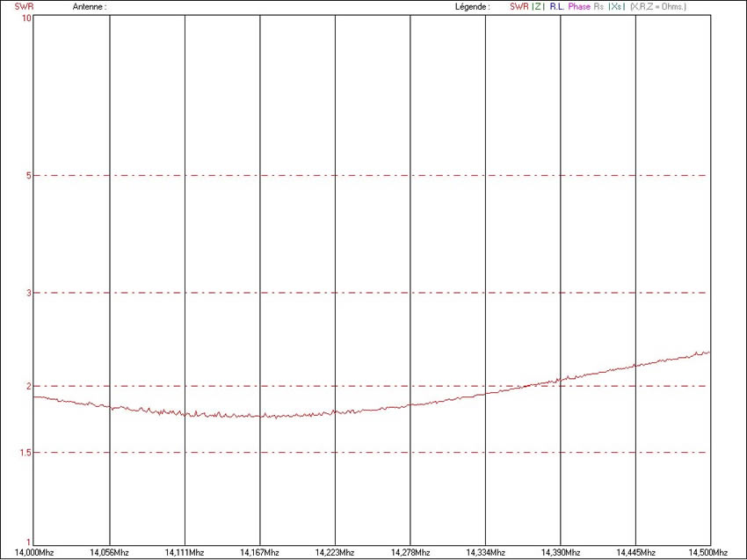The height and width of the screenshot is (560, 747).
Task: Click the 14,390Mhz frequency label
Action: pyautogui.click(x=561, y=552)
